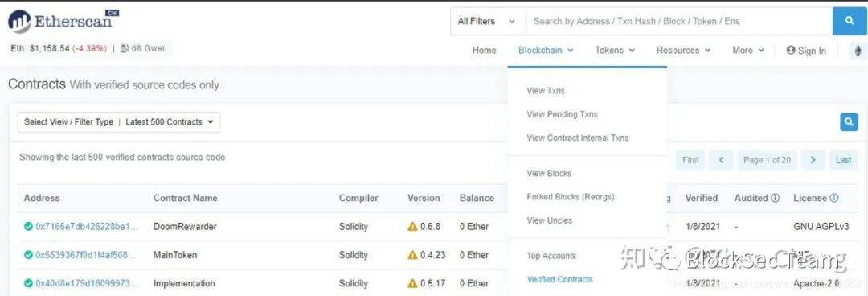Select View Uncles menu item
Screen dimensions: 868x296
tap(550, 220)
